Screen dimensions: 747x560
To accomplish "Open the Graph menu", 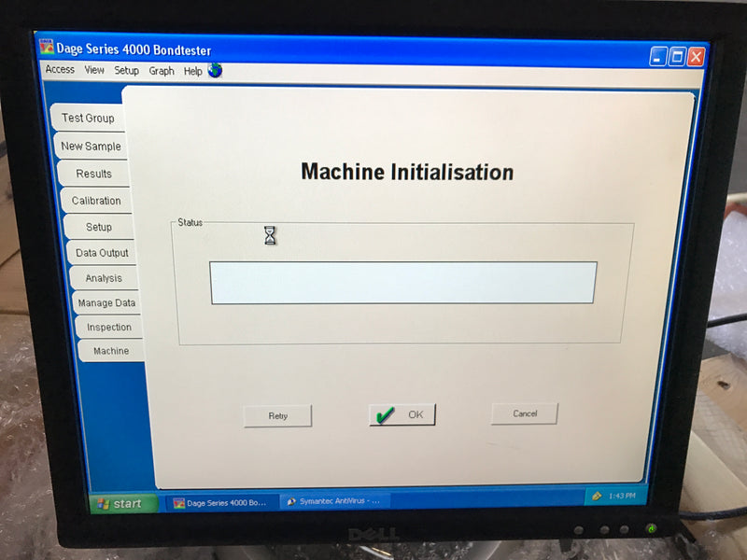I will (x=161, y=70).
